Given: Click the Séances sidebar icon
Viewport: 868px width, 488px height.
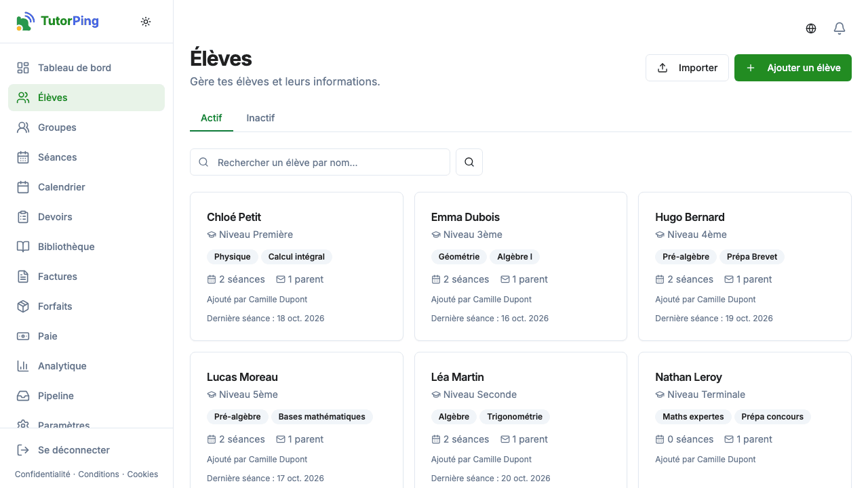Looking at the screenshot, I should point(23,157).
